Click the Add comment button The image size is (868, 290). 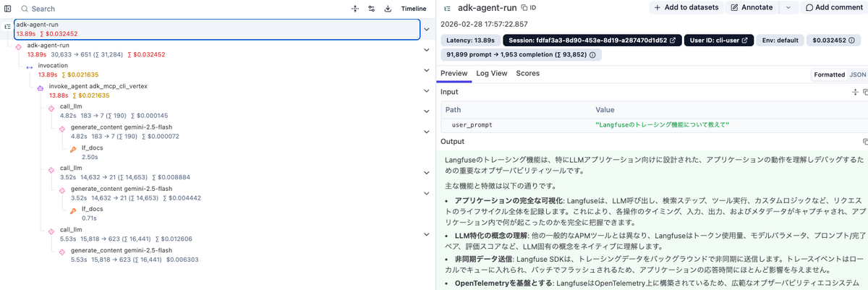click(x=833, y=7)
